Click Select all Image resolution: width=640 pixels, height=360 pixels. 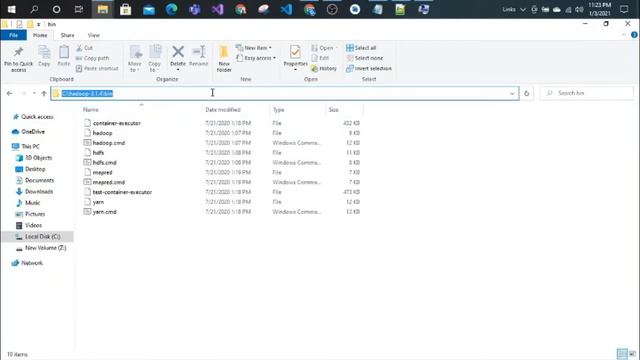tap(361, 48)
